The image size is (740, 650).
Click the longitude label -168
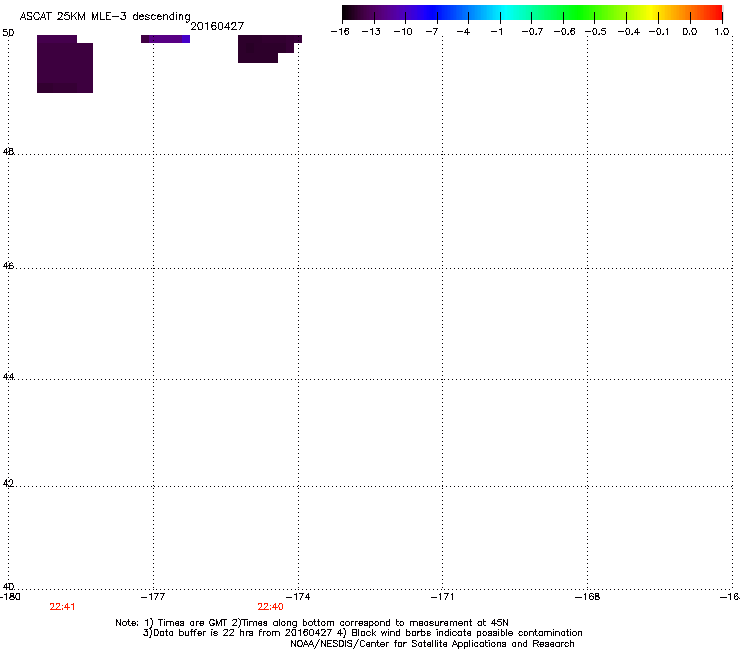pos(588,597)
